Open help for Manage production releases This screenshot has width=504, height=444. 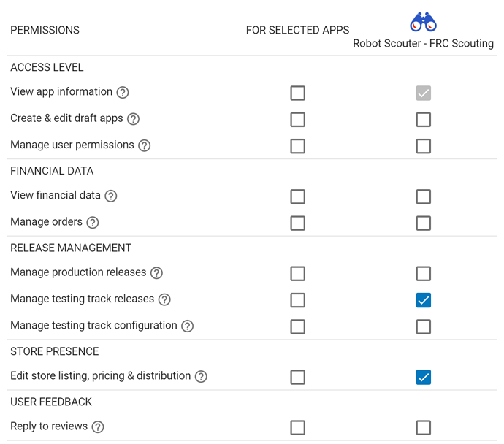click(156, 273)
